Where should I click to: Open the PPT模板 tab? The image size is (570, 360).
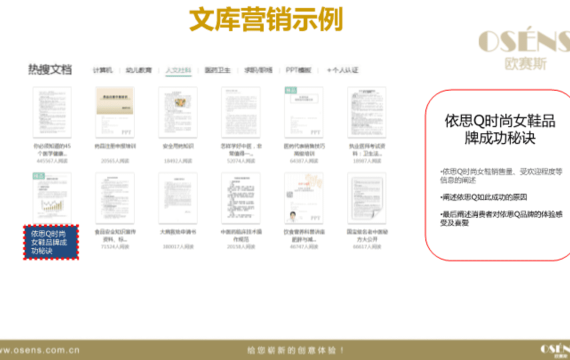(x=298, y=70)
